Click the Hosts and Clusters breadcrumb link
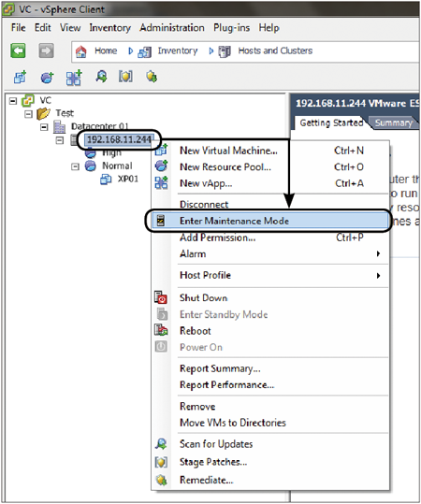 point(275,50)
